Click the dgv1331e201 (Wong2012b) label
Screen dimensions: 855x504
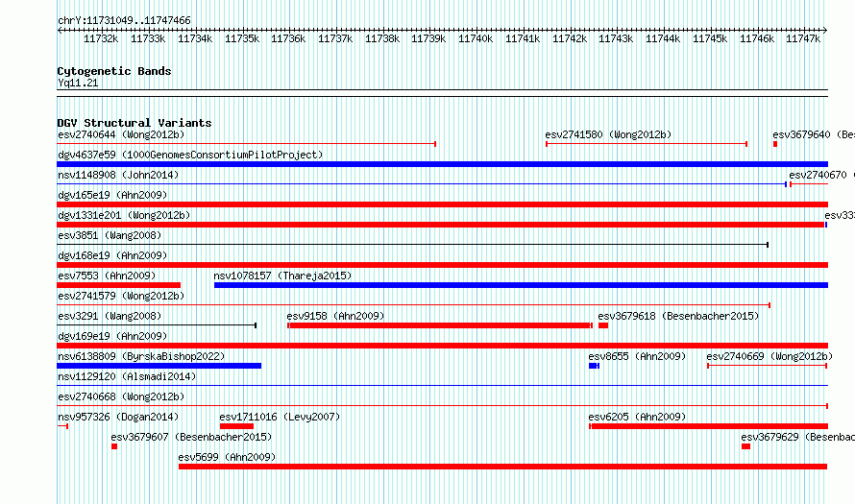click(124, 215)
